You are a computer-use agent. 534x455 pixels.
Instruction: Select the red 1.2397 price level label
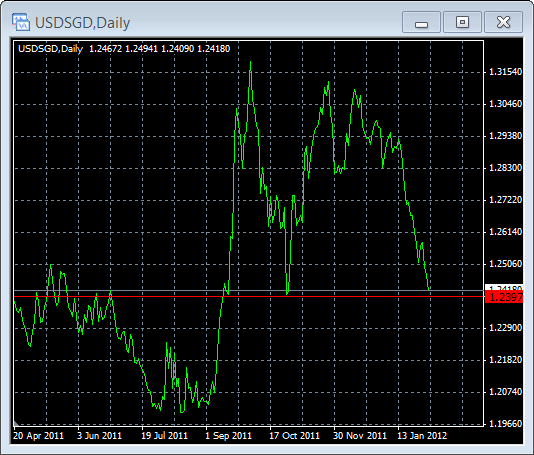[x=504, y=297]
